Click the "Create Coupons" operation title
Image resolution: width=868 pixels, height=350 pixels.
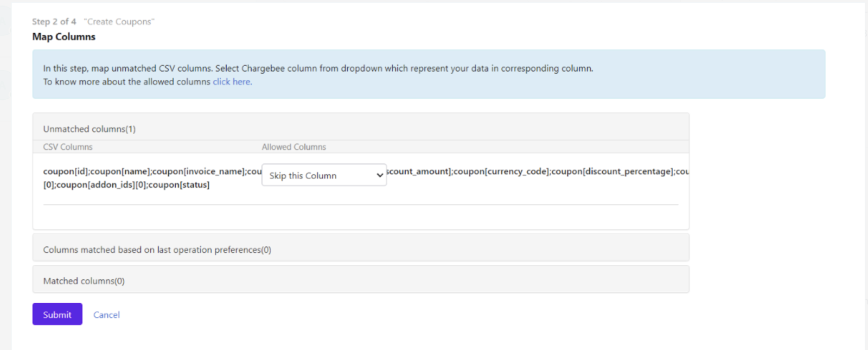(119, 22)
